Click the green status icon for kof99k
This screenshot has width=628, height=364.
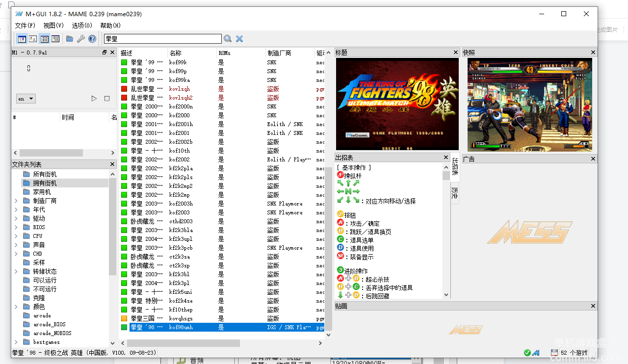124,62
